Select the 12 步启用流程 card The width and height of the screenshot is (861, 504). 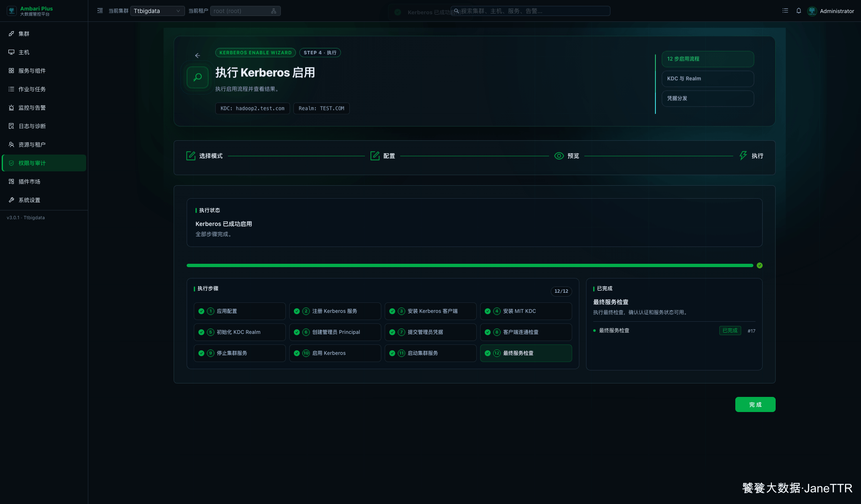click(x=708, y=59)
